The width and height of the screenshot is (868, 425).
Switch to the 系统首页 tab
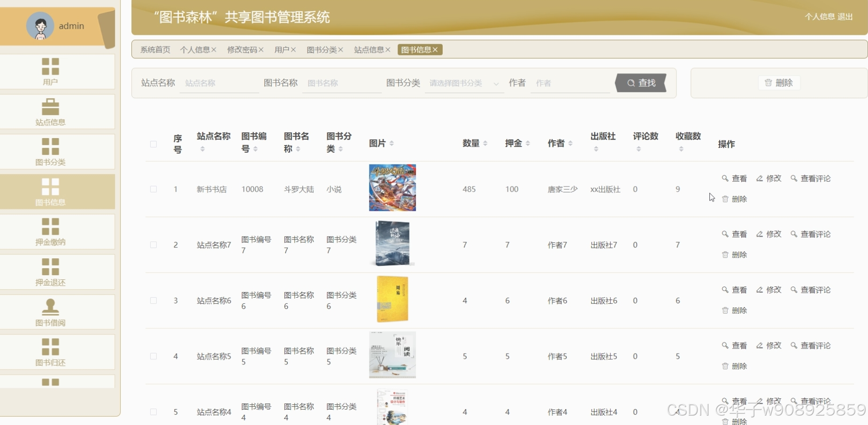click(x=155, y=50)
